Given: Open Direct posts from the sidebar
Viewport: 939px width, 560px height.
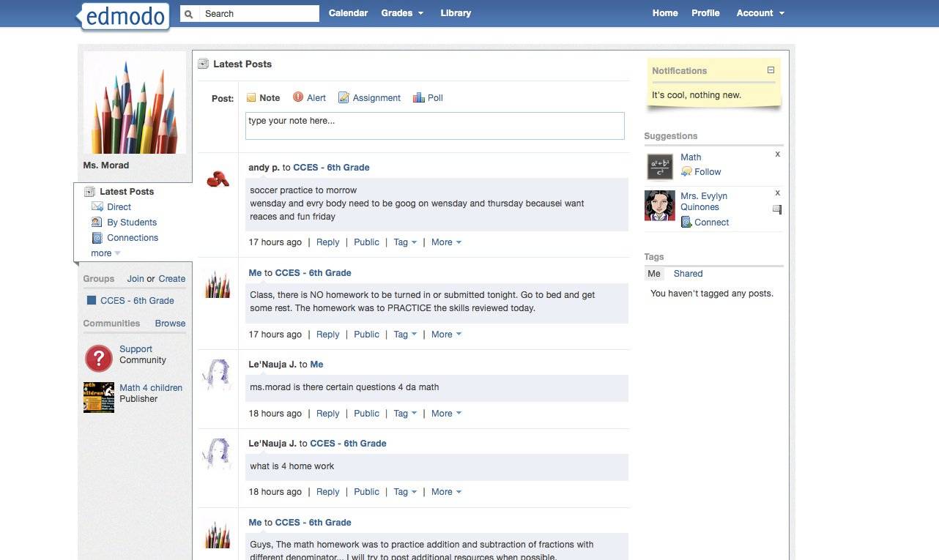Looking at the screenshot, I should (x=119, y=206).
